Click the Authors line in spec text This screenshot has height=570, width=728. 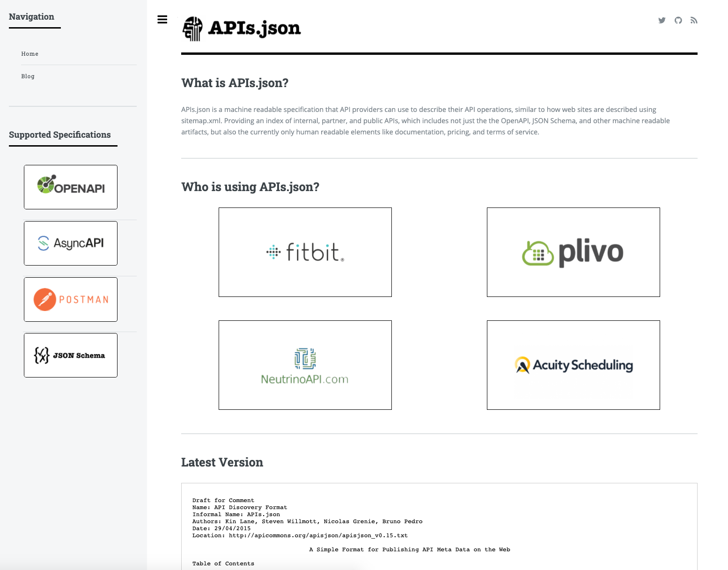(x=307, y=521)
